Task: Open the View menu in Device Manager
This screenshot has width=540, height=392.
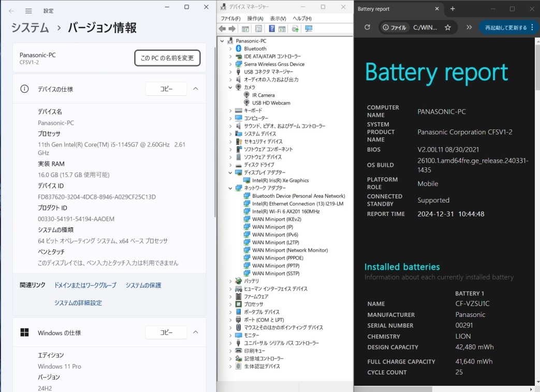Action: tap(278, 18)
